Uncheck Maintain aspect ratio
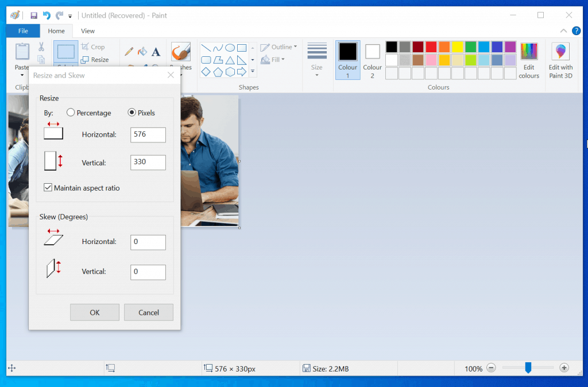 [x=48, y=187]
